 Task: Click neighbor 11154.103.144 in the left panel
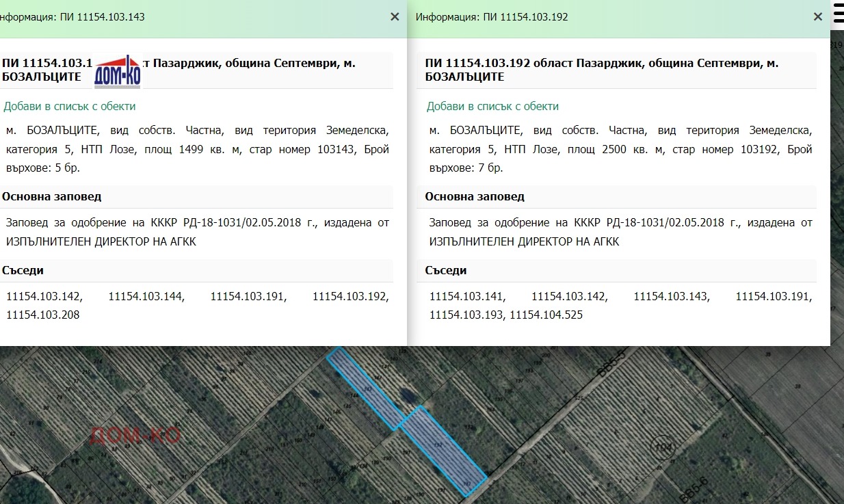tap(146, 296)
